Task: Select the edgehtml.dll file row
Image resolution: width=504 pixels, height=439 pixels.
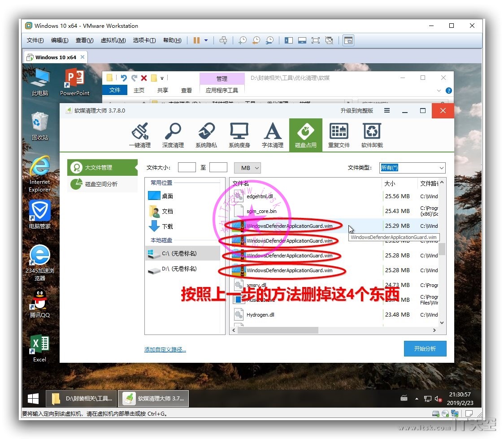Action: click(x=335, y=196)
